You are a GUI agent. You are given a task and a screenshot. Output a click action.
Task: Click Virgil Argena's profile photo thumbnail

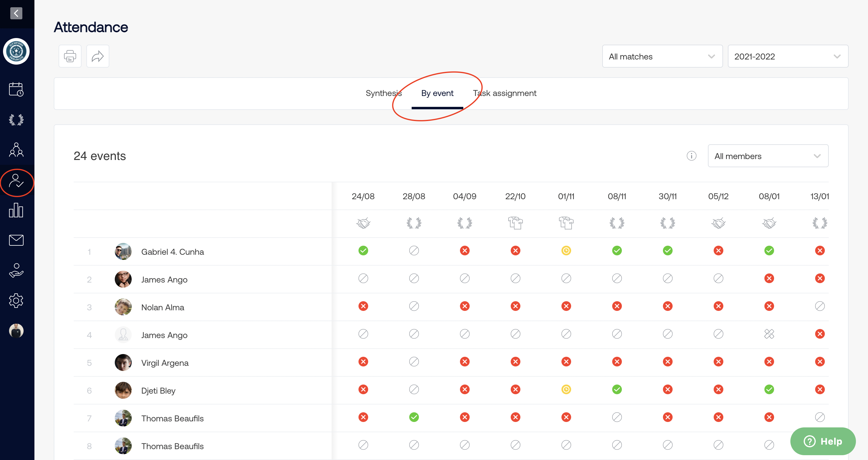(123, 363)
